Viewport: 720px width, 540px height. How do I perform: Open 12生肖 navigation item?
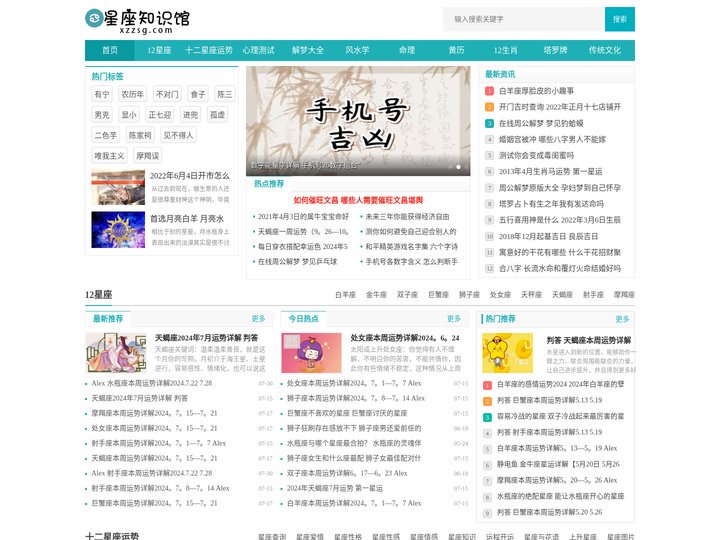(506, 51)
